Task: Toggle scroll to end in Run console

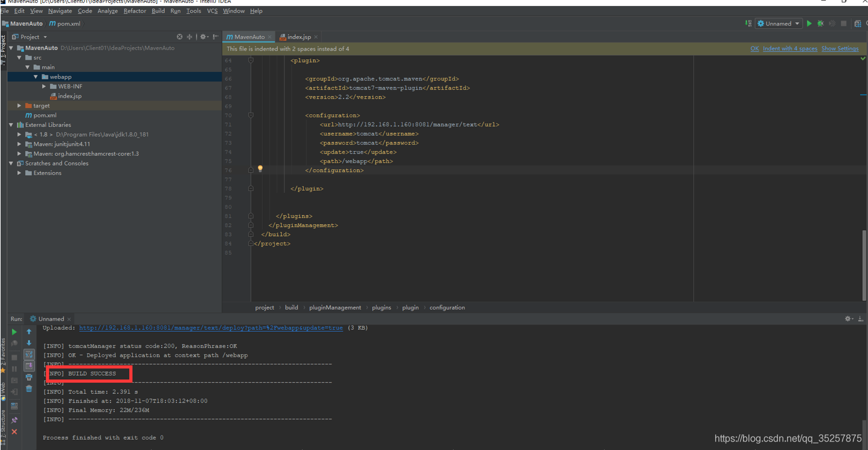Action: pos(29,365)
